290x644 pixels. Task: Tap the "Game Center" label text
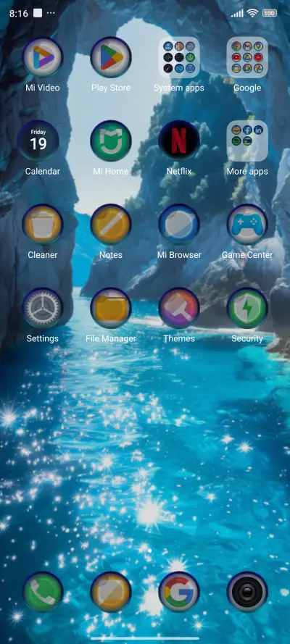pyautogui.click(x=247, y=255)
